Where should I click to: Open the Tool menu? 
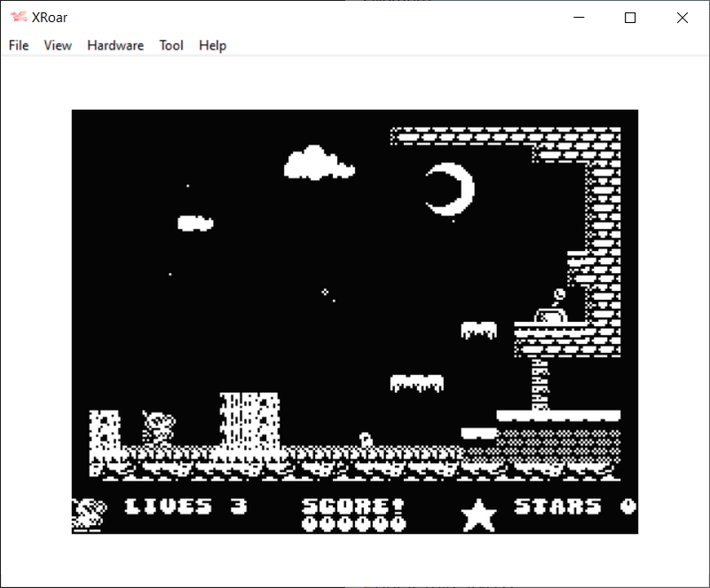pyautogui.click(x=171, y=45)
